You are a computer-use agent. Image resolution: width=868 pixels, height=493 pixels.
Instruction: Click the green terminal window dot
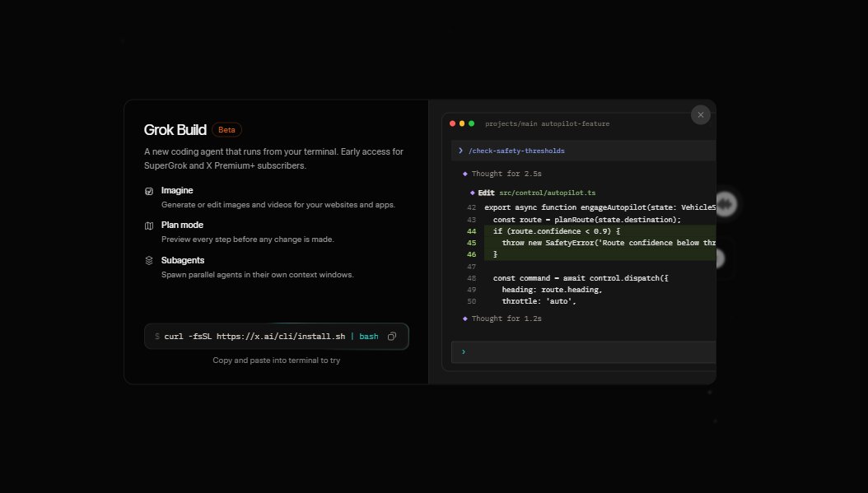point(471,123)
